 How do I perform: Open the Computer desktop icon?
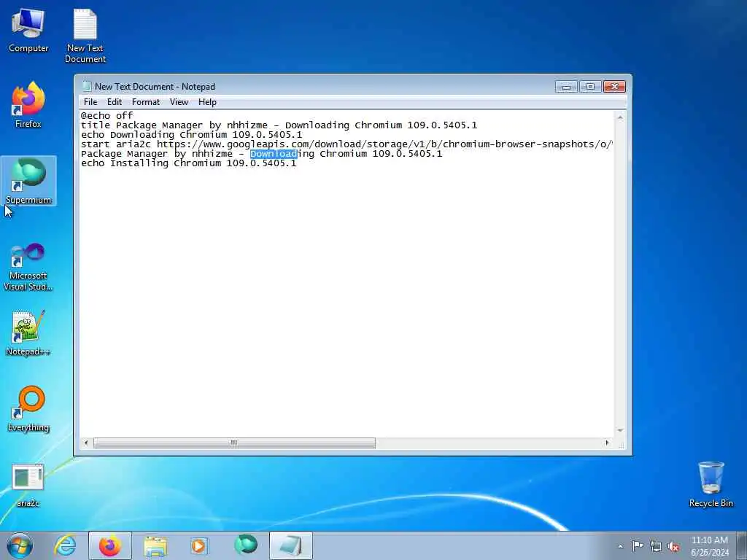28,31
